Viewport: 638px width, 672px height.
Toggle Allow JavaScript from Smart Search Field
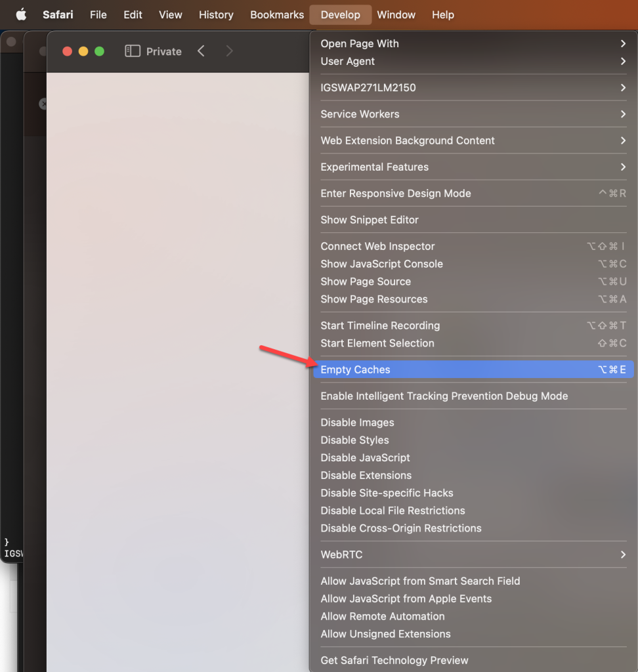pyautogui.click(x=473, y=581)
